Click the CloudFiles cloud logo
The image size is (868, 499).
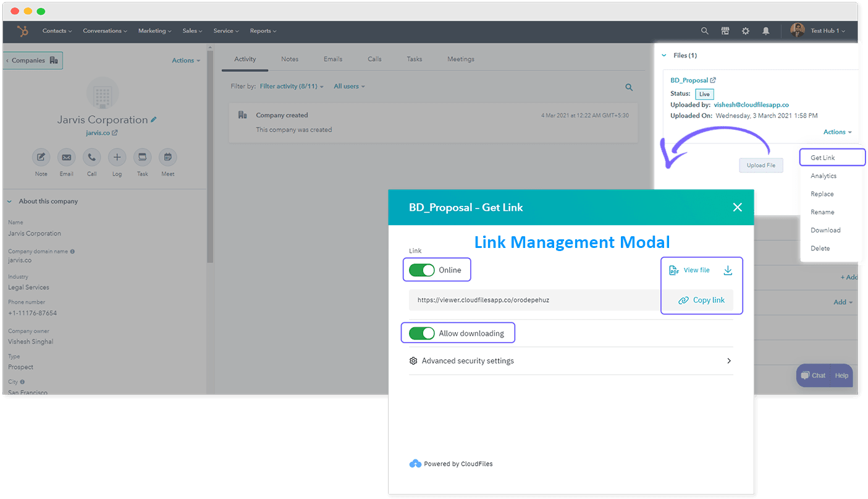(415, 463)
